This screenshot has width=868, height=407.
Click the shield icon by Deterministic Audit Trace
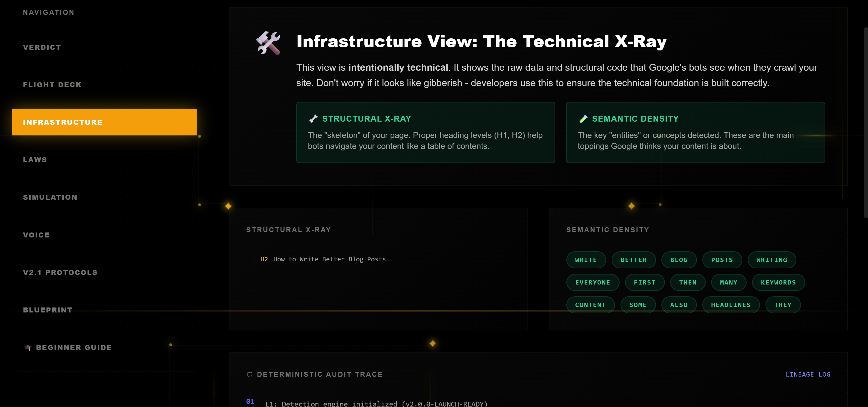[250, 375]
